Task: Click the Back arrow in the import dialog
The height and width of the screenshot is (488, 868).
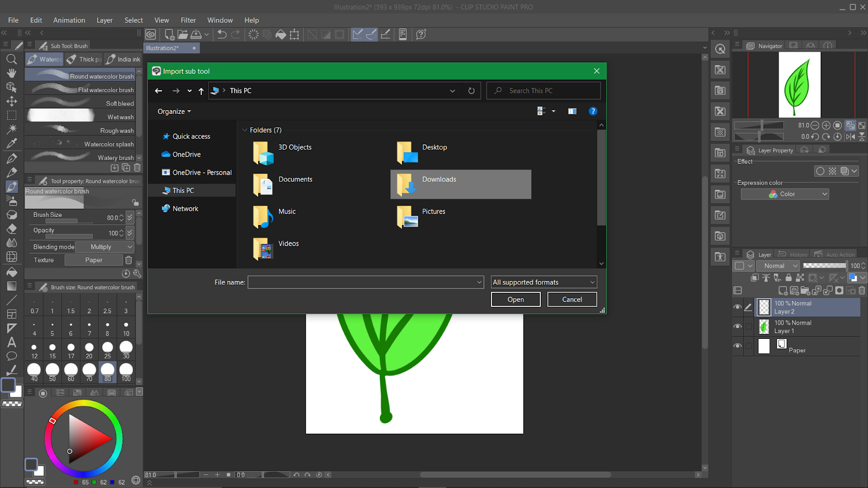Action: [158, 91]
